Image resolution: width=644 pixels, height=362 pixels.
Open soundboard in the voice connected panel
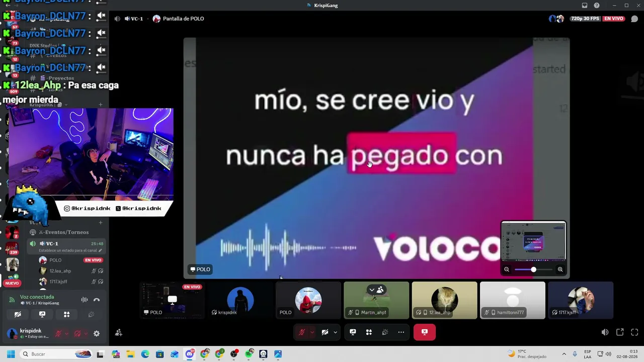click(x=91, y=314)
